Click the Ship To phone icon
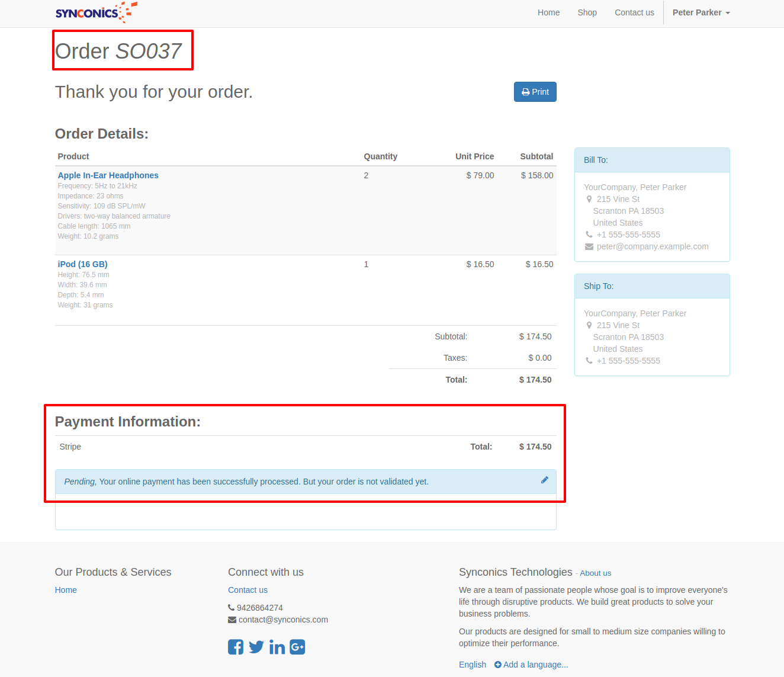Viewport: 784px width, 677px height. 589,361
